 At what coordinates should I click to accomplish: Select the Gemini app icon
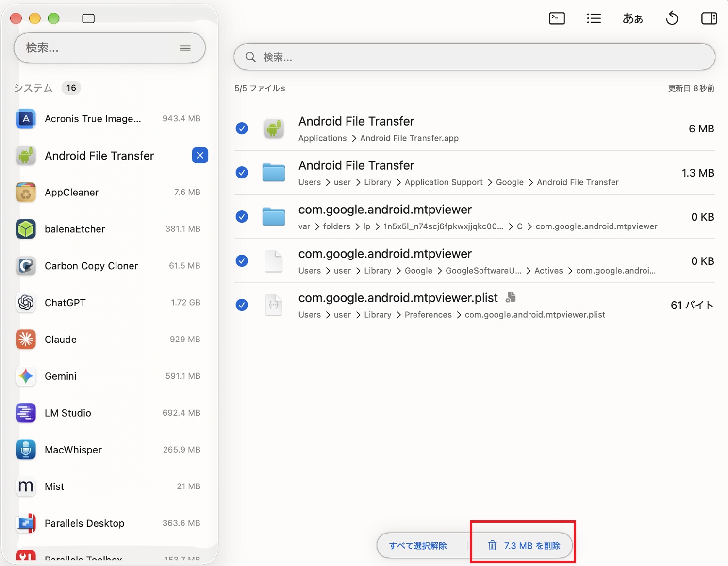pos(26,376)
